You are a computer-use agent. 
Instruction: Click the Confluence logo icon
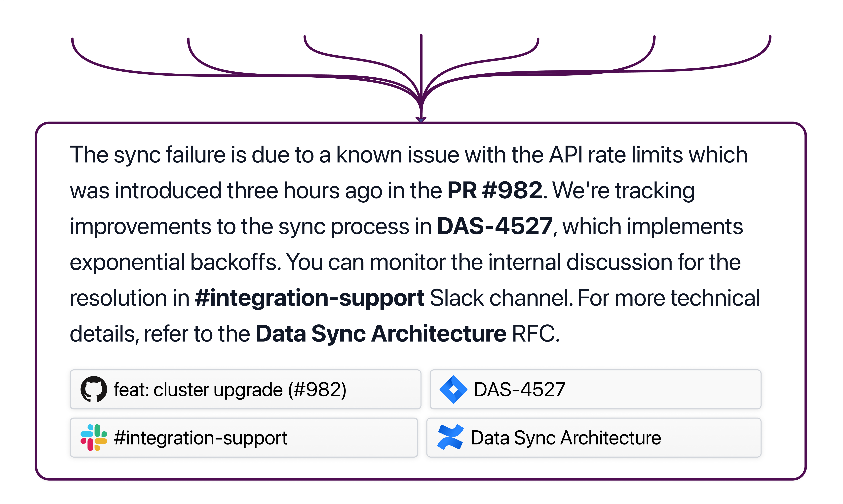pyautogui.click(x=450, y=437)
